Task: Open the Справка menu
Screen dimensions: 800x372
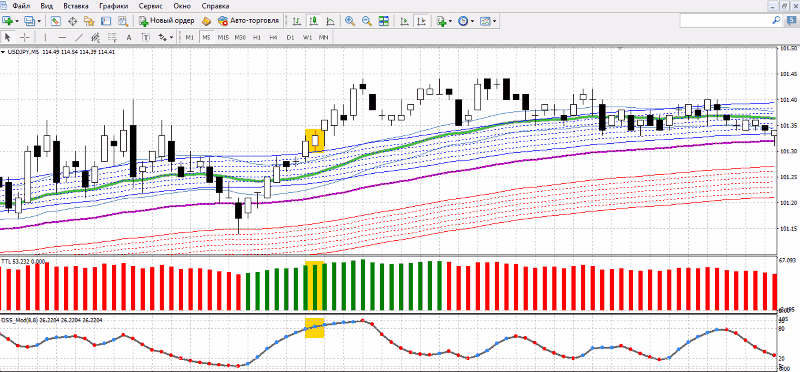Action: tap(215, 6)
